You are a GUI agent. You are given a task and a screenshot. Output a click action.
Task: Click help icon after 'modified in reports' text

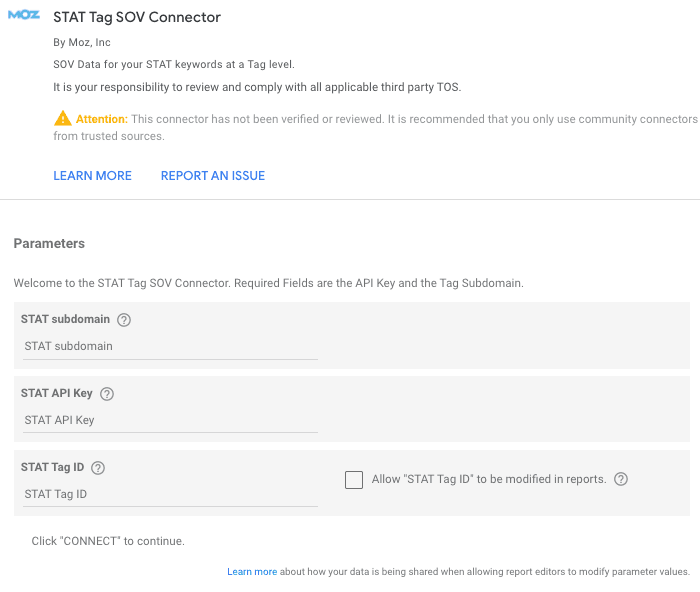pyautogui.click(x=621, y=479)
